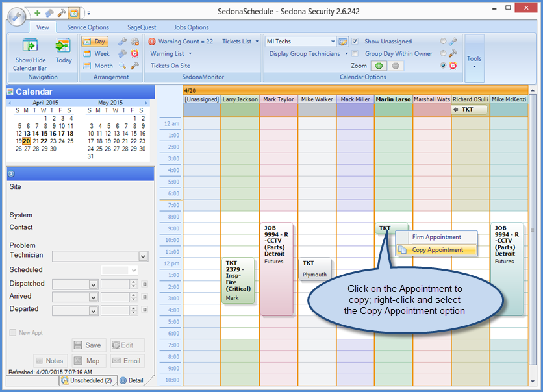
Task: Click the TKT arrow item under Richard OSulli
Action: click(469, 110)
